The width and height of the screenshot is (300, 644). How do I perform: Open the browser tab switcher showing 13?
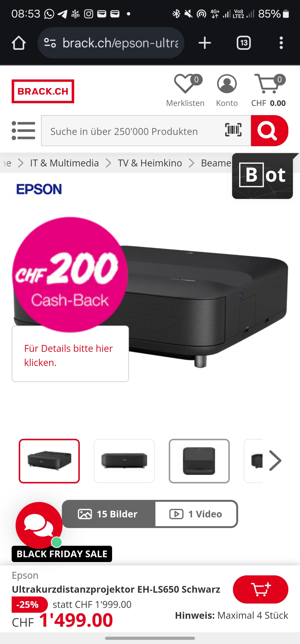[243, 43]
